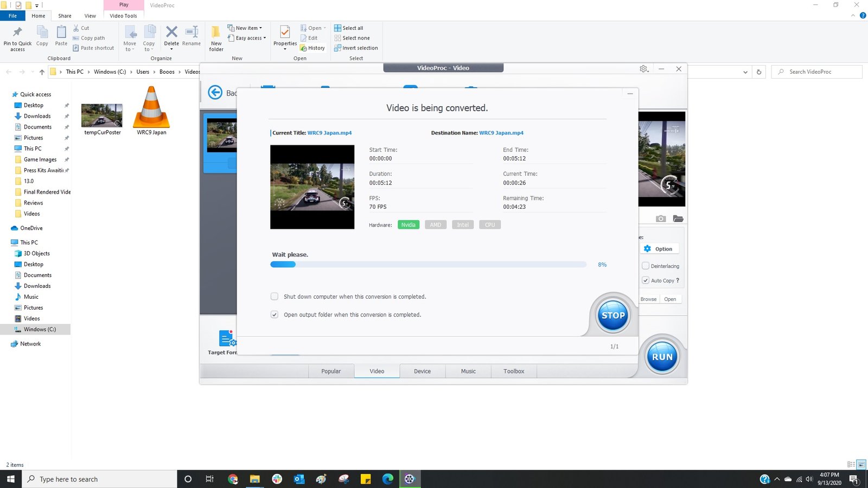This screenshot has width=868, height=488.
Task: Click the Browse button
Action: point(648,299)
